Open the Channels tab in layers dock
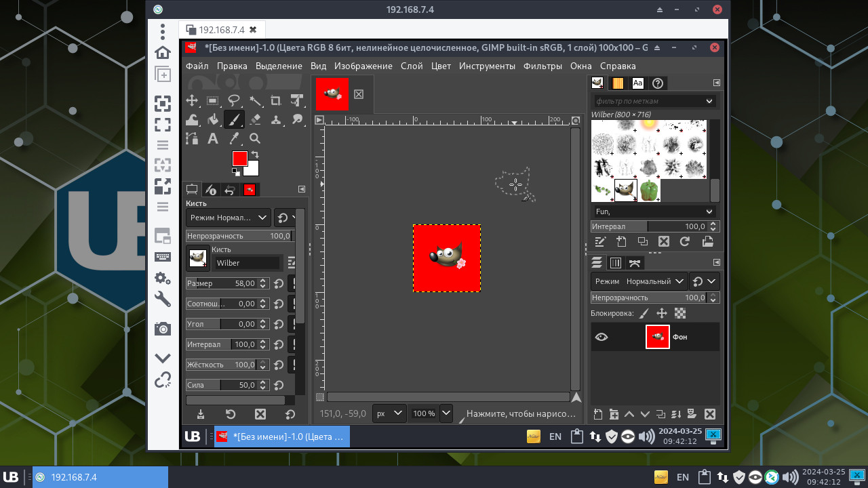Image resolution: width=868 pixels, height=488 pixels. point(616,263)
